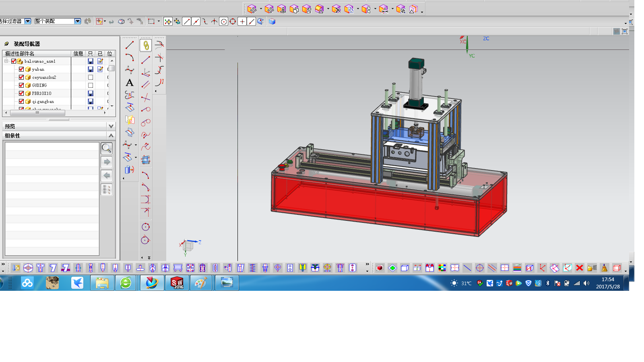The image size is (644, 362).
Task: Click the green diamond icon in bottom toolbar
Action: coord(392,268)
